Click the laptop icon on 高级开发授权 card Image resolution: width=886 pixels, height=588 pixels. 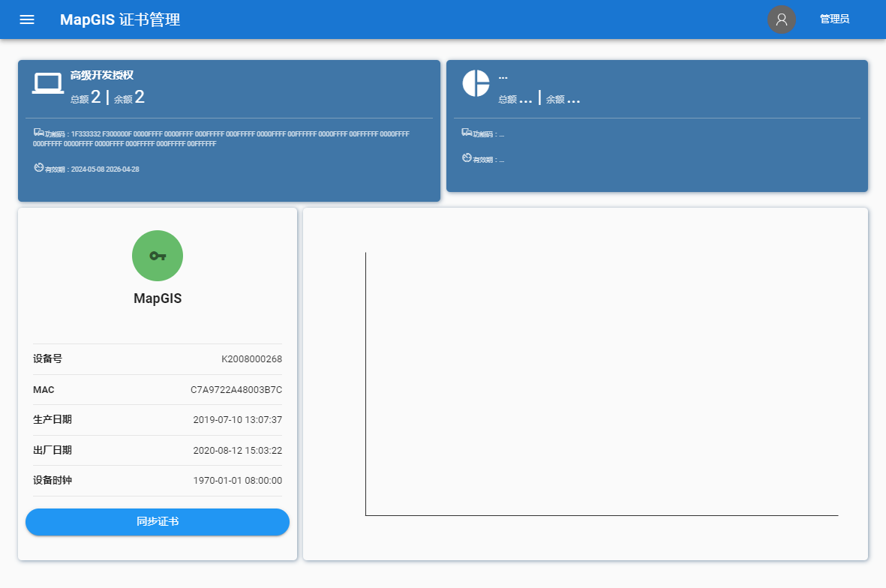48,83
